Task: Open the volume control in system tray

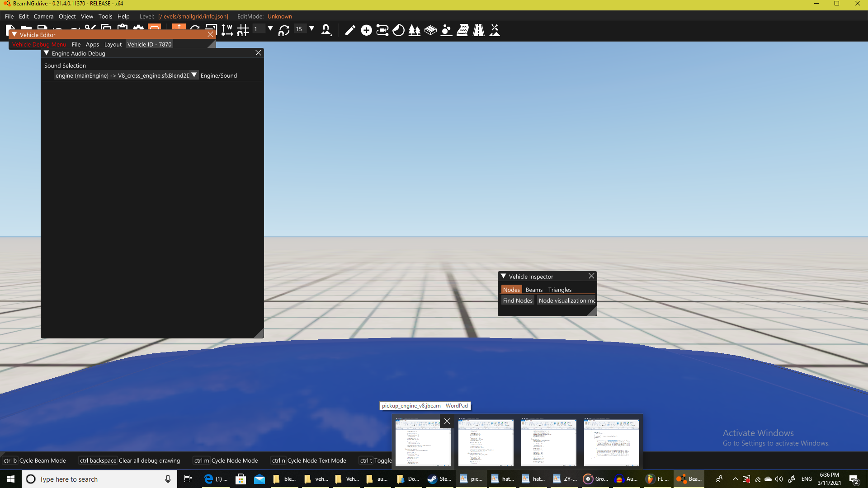Action: tap(779, 479)
